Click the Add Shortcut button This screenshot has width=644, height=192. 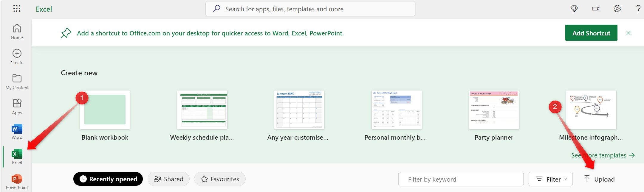click(x=591, y=33)
